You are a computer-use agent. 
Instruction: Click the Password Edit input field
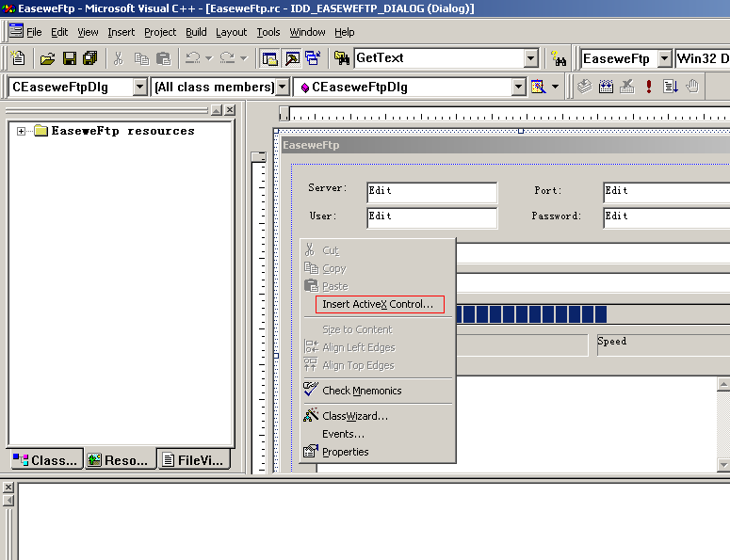667,218
